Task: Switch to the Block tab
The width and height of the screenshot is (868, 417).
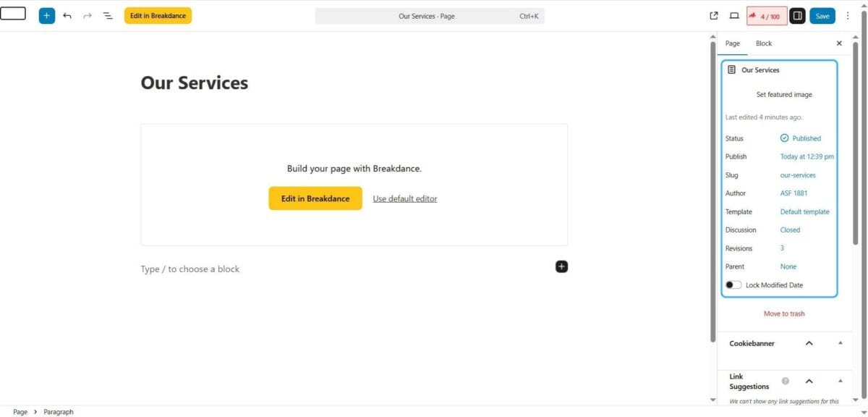Action: pyautogui.click(x=763, y=43)
